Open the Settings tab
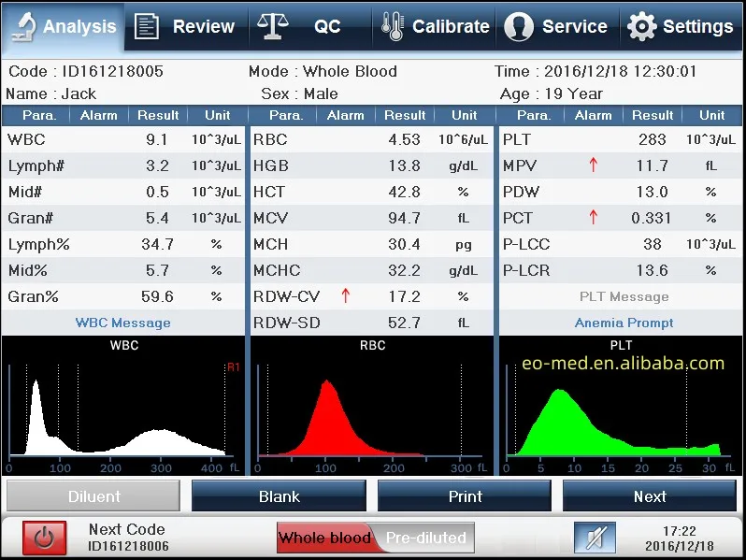The width and height of the screenshot is (746, 560). tap(681, 26)
